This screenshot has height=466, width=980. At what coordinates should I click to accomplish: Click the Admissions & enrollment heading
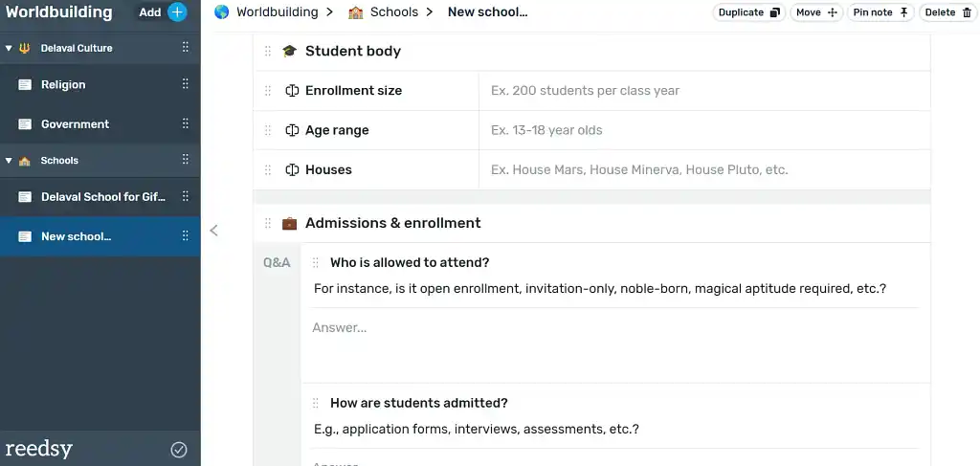393,223
